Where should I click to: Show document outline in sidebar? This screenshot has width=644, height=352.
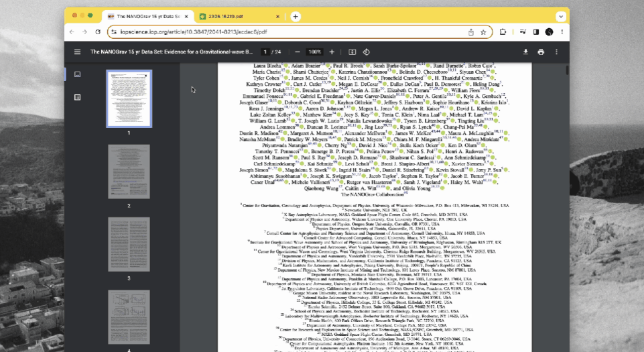point(77,97)
